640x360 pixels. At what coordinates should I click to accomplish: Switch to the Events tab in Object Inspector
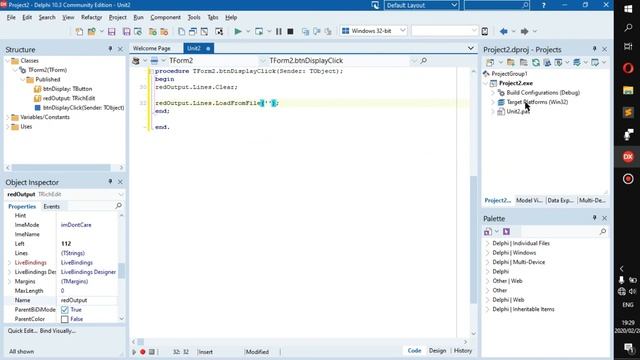(51, 207)
